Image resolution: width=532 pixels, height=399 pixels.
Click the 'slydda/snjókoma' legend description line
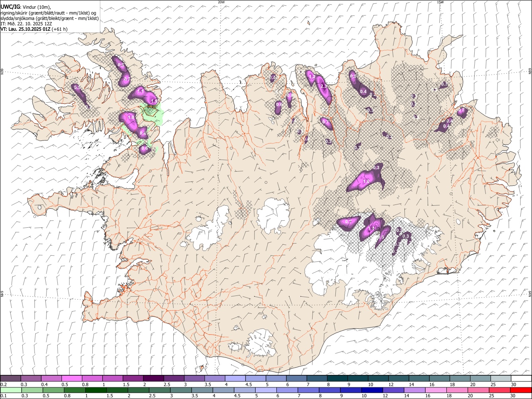pyautogui.click(x=49, y=18)
